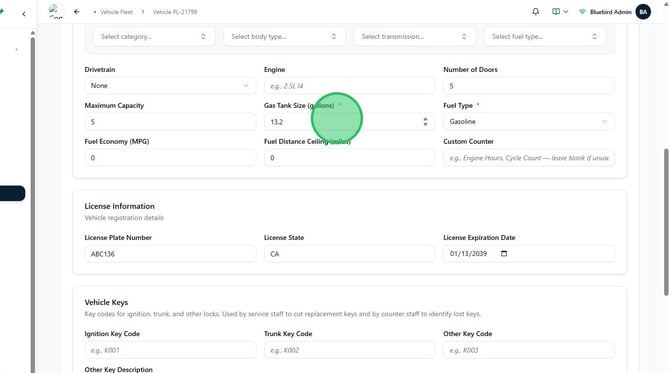
Task: Collapse the sidebar with the chevron
Action: (24, 14)
